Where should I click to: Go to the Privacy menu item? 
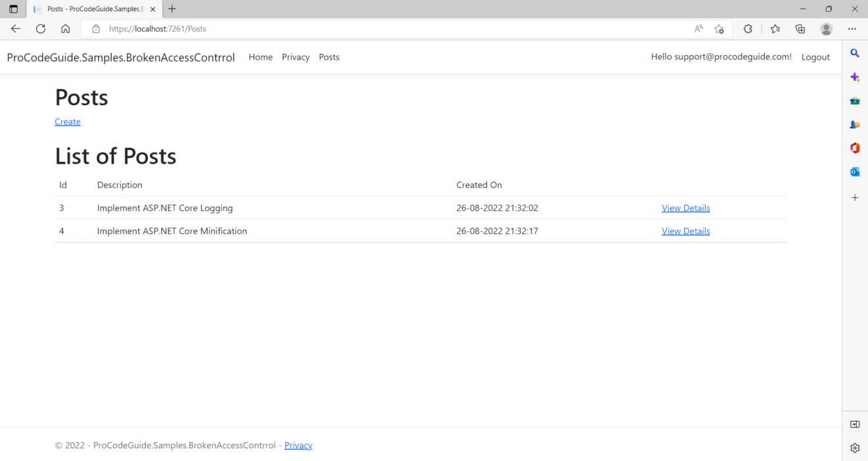pyautogui.click(x=295, y=57)
